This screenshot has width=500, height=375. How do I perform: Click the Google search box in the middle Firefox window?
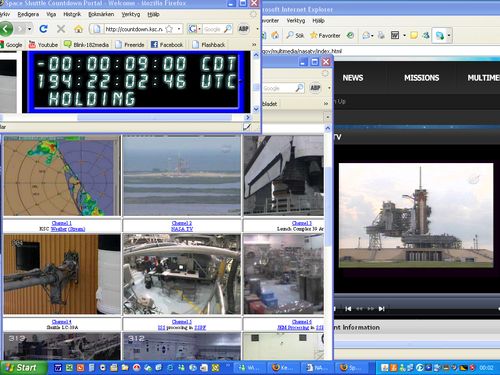[x=279, y=88]
